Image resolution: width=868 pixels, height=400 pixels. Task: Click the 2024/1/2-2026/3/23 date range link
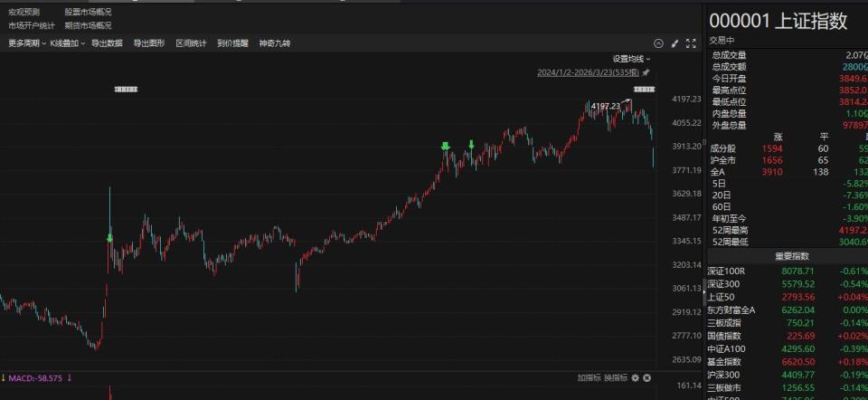(588, 72)
